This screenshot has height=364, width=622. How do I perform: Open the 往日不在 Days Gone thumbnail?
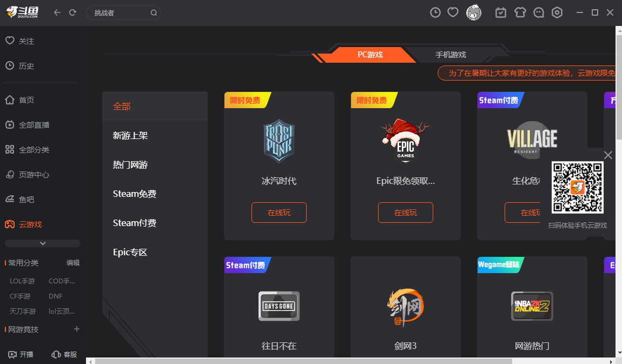(x=279, y=306)
